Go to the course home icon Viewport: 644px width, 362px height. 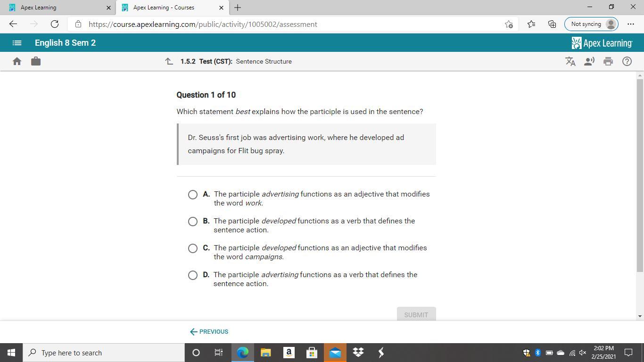point(17,61)
